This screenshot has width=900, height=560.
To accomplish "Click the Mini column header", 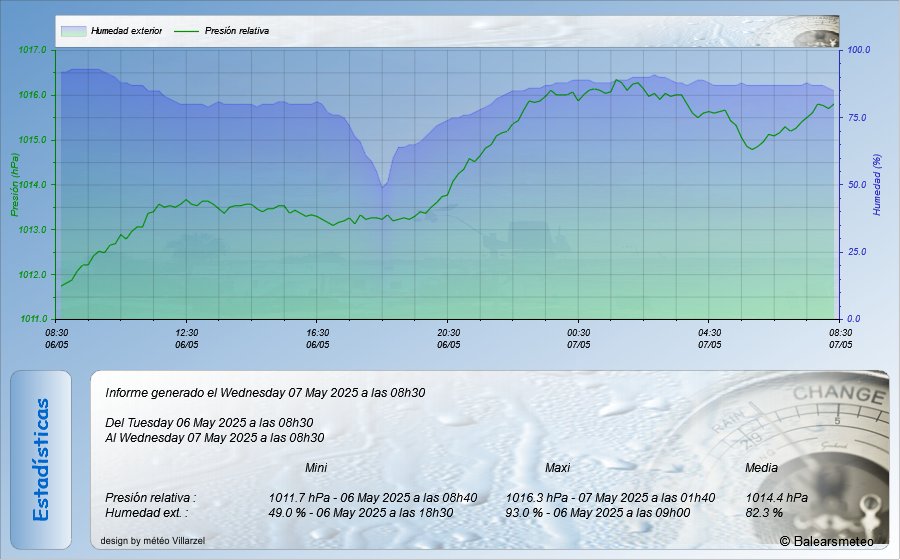I will click(316, 468).
